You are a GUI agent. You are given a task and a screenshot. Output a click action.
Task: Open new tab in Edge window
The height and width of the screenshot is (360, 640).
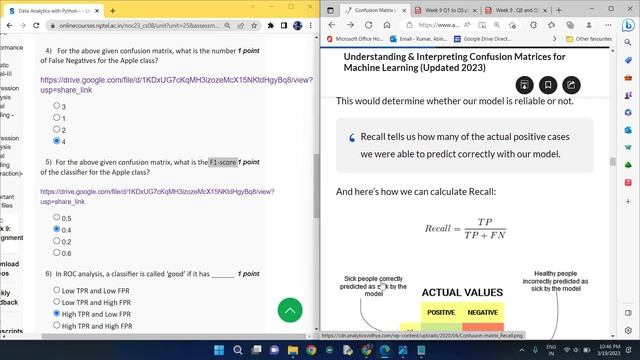pyautogui.click(x=559, y=10)
